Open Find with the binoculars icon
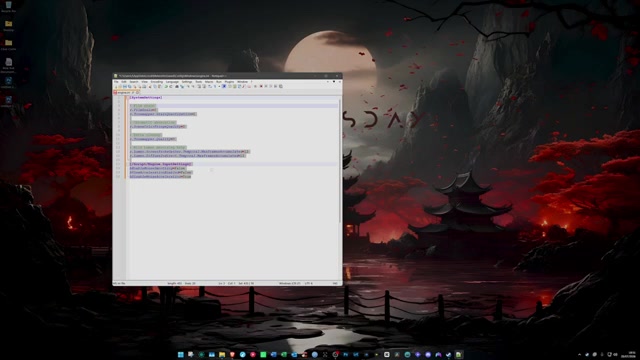This screenshot has width=640, height=360. tap(177, 87)
